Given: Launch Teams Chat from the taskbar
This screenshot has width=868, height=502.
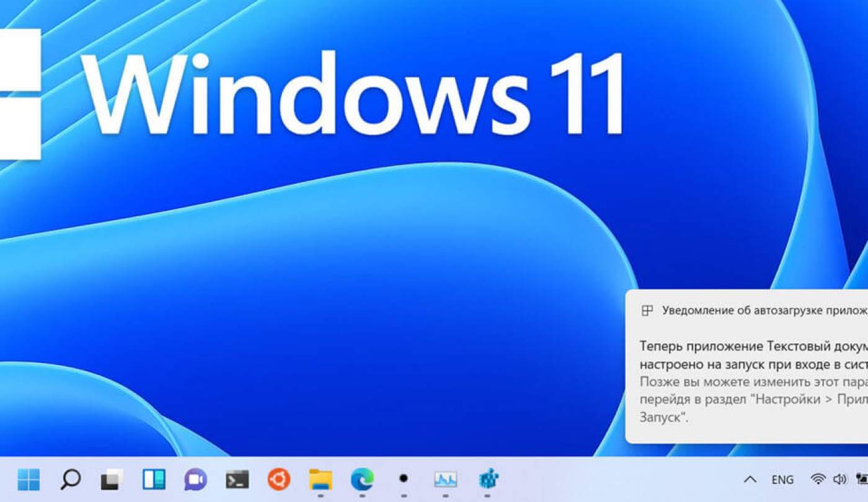Looking at the screenshot, I should (195, 479).
